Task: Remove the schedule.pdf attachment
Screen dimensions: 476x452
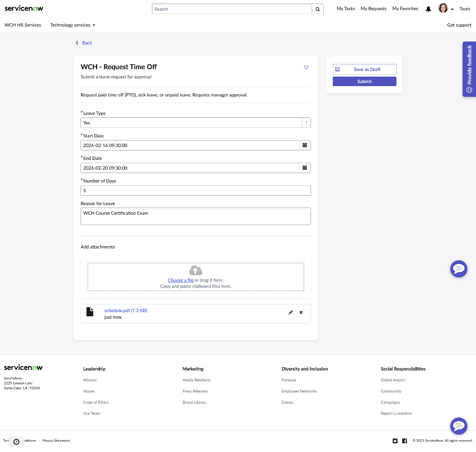Action: (301, 312)
